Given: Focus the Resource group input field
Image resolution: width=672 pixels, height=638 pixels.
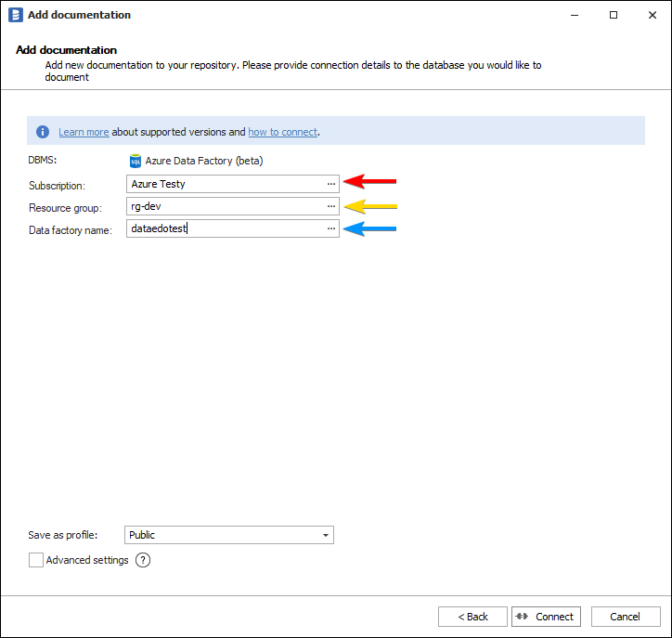Looking at the screenshot, I should pyautogui.click(x=223, y=206).
